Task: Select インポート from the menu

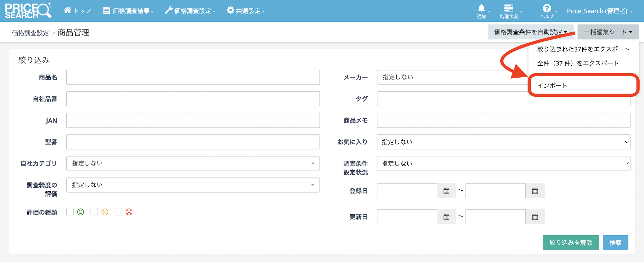Action: point(552,85)
